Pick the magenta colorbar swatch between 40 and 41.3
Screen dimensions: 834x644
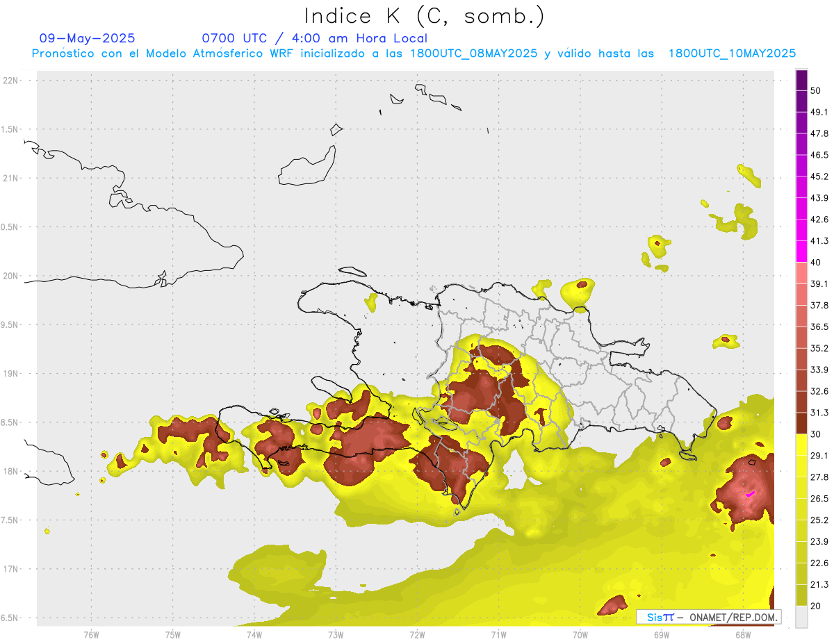[x=802, y=252]
